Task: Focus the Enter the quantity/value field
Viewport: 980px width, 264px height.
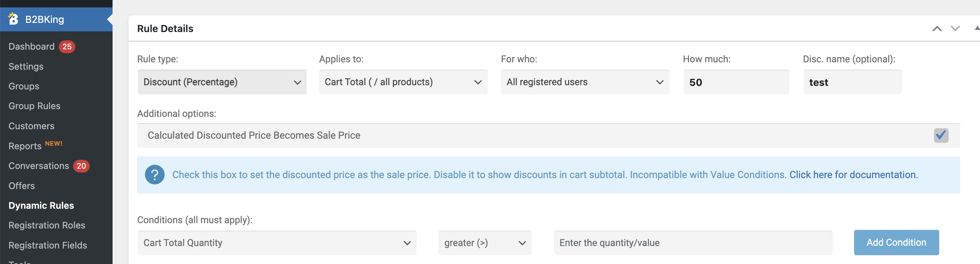Action: (693, 243)
